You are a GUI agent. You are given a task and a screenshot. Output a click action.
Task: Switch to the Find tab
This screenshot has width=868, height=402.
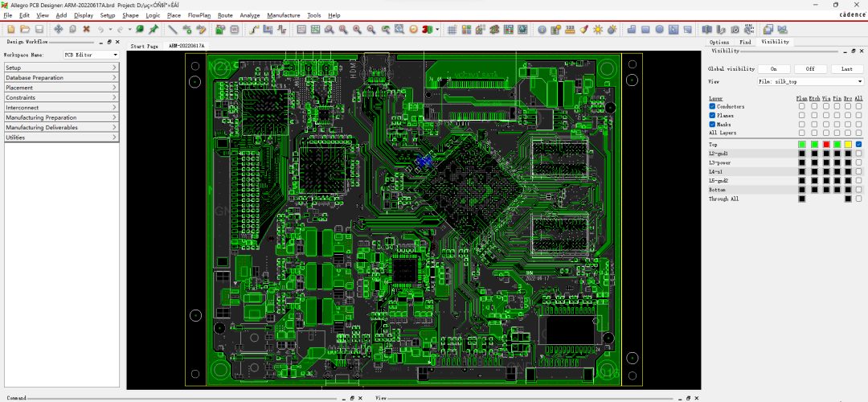pos(745,42)
